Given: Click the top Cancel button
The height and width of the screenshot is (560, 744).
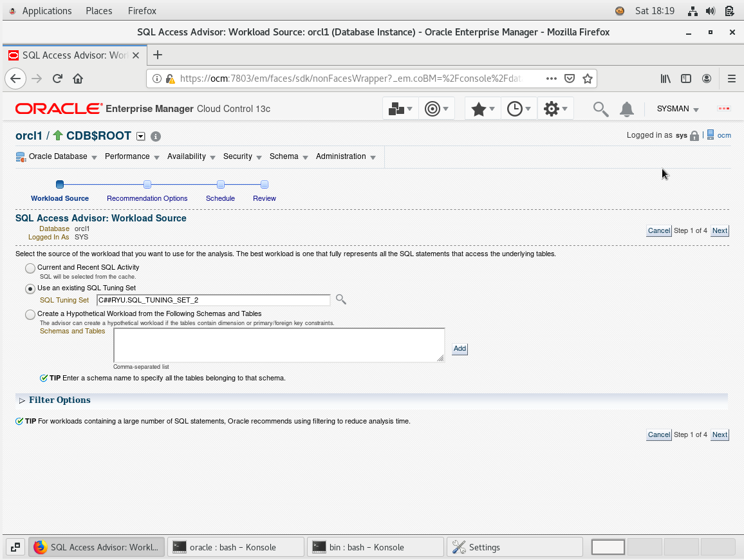Looking at the screenshot, I should 659,230.
